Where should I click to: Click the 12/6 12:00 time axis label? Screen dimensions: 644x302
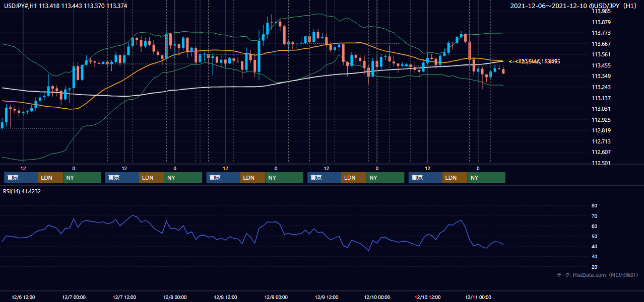(x=24, y=297)
